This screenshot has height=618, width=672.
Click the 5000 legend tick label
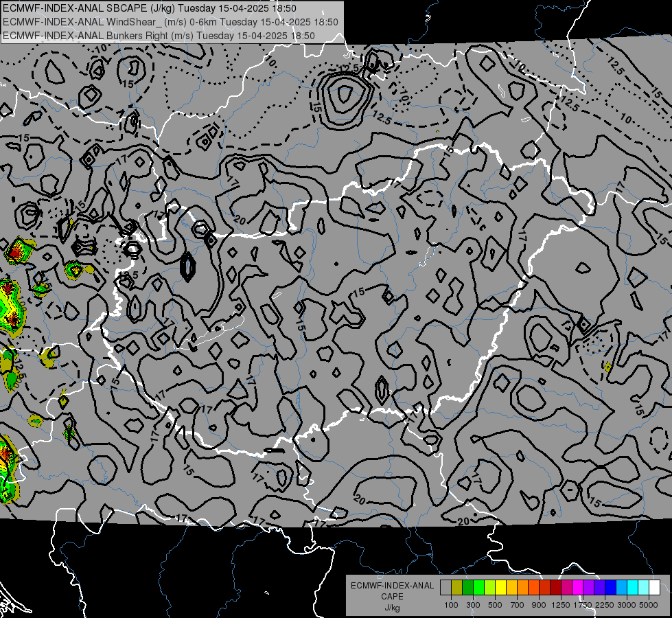[649, 605]
